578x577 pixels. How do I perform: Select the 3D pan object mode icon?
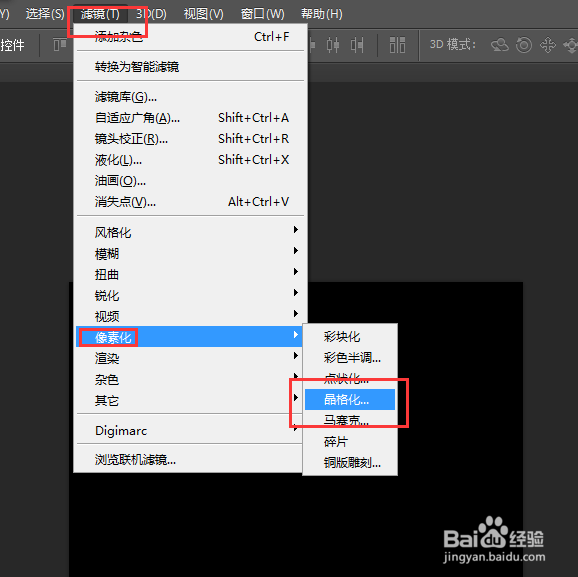pos(548,45)
